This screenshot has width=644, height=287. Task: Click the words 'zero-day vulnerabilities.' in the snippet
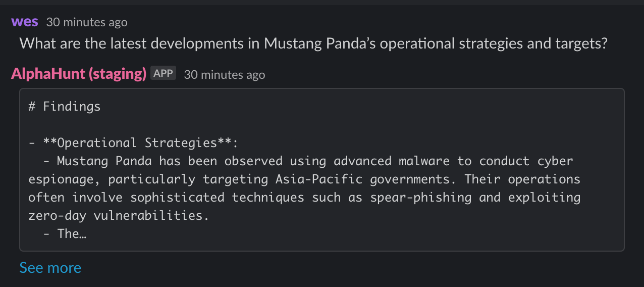point(119,216)
